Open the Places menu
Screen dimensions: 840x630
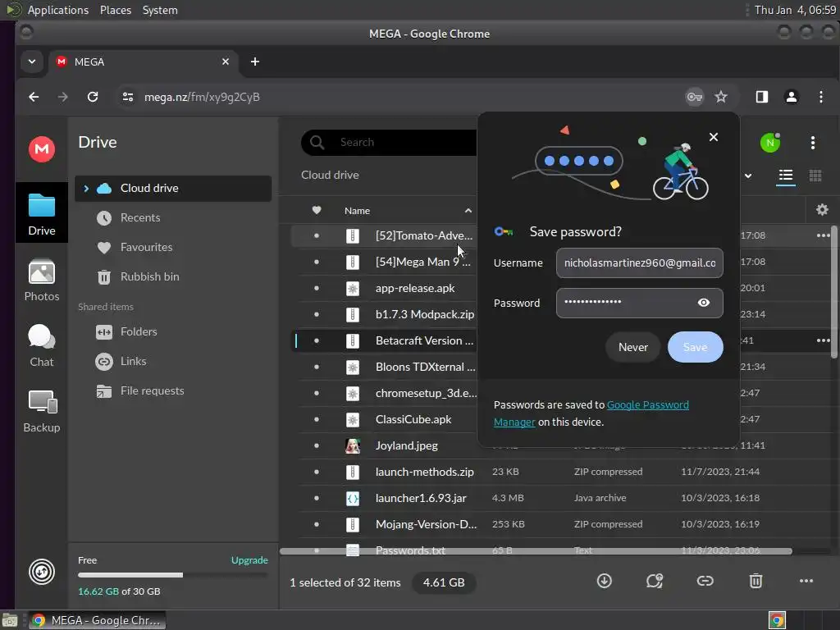tap(116, 10)
